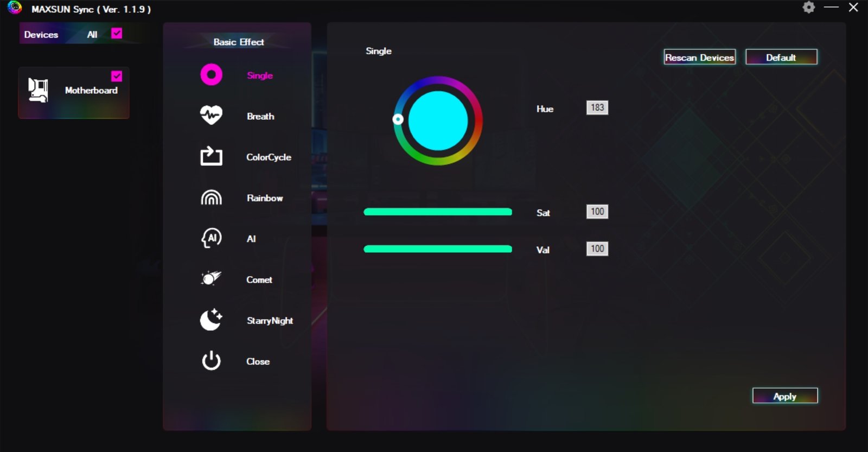Open the Devices tab
The width and height of the screenshot is (868, 452).
pos(41,34)
